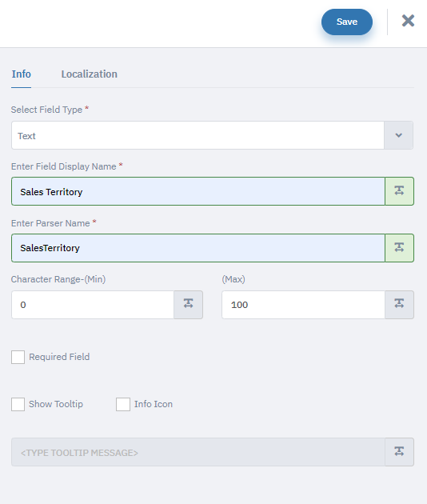Click the Required Field label text
The image size is (427, 504).
(59, 357)
